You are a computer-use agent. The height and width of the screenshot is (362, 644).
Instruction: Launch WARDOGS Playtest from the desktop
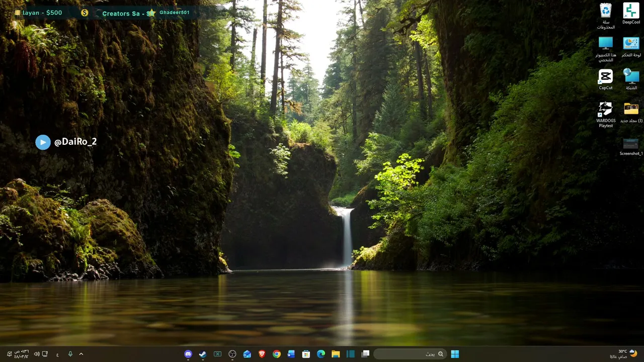606,115
